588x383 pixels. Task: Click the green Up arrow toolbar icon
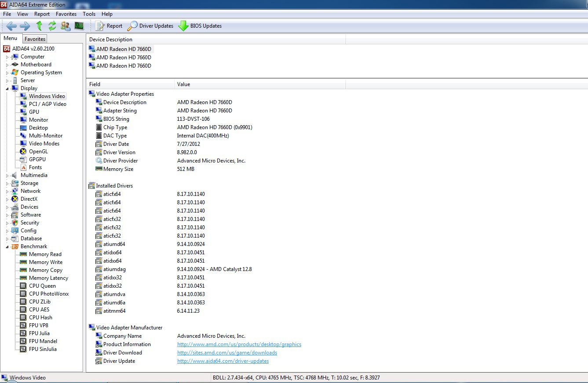(39, 26)
